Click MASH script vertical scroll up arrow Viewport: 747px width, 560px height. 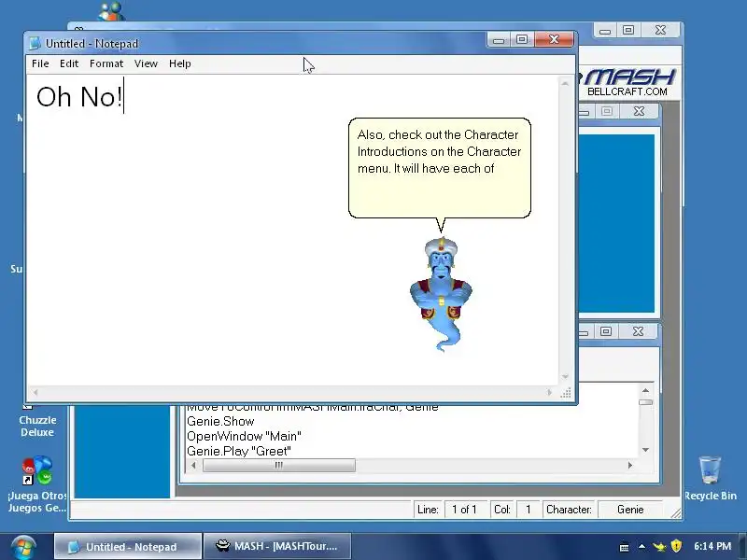(645, 390)
